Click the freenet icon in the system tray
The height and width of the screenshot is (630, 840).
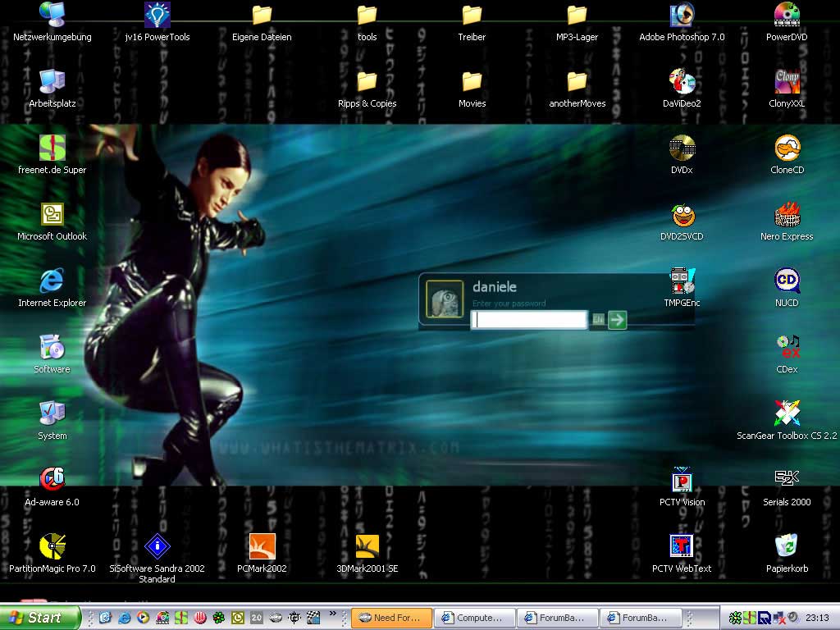point(750,619)
